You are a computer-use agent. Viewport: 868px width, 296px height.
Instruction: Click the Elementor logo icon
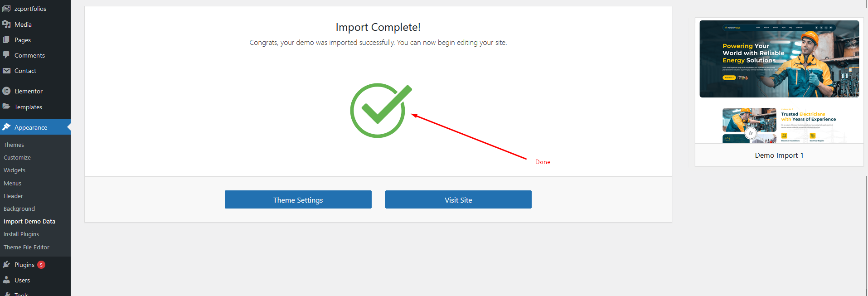(6, 91)
